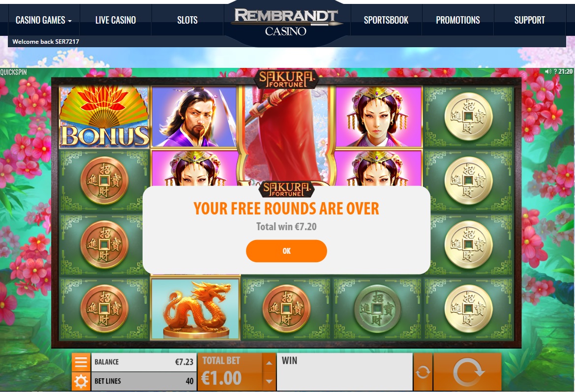Click the Bonus fan symbol
Screen dimensions: 575x392
coord(104,117)
